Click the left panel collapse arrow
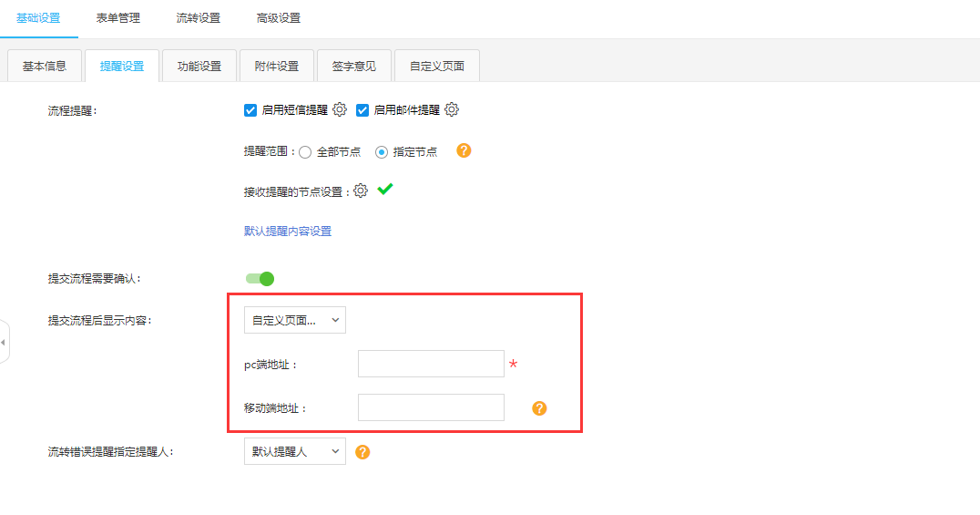The height and width of the screenshot is (515, 980). pos(4,342)
